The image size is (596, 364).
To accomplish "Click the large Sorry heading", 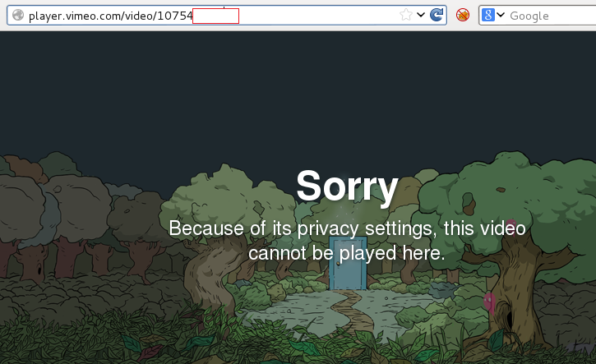I will point(347,187).
